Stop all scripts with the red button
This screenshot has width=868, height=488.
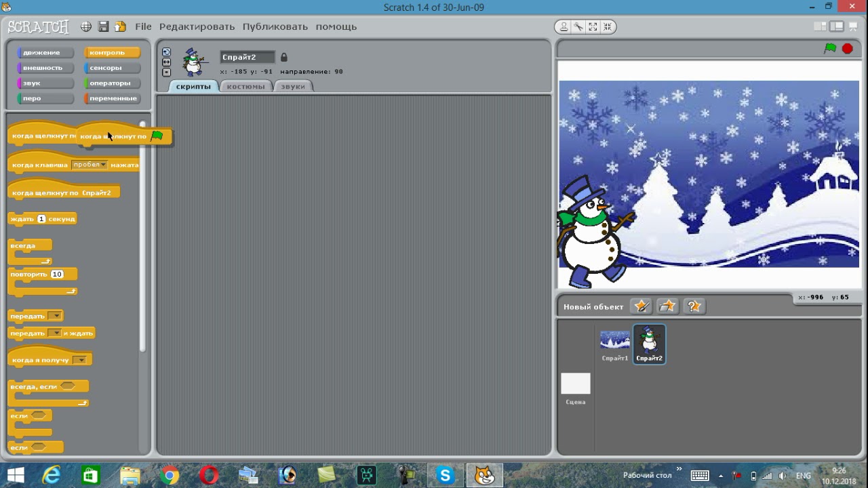click(848, 48)
